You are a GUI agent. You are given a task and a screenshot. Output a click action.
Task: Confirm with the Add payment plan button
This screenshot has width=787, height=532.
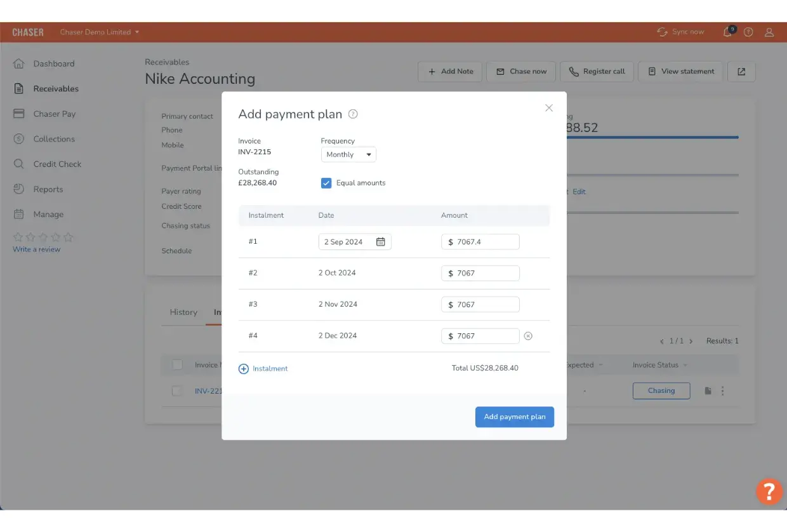coord(515,417)
